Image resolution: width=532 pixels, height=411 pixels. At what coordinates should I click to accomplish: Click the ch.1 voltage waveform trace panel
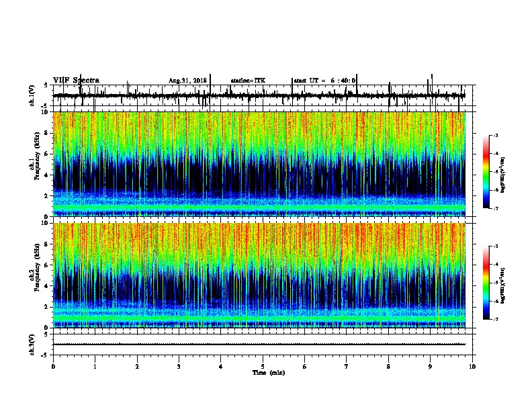coord(263,95)
